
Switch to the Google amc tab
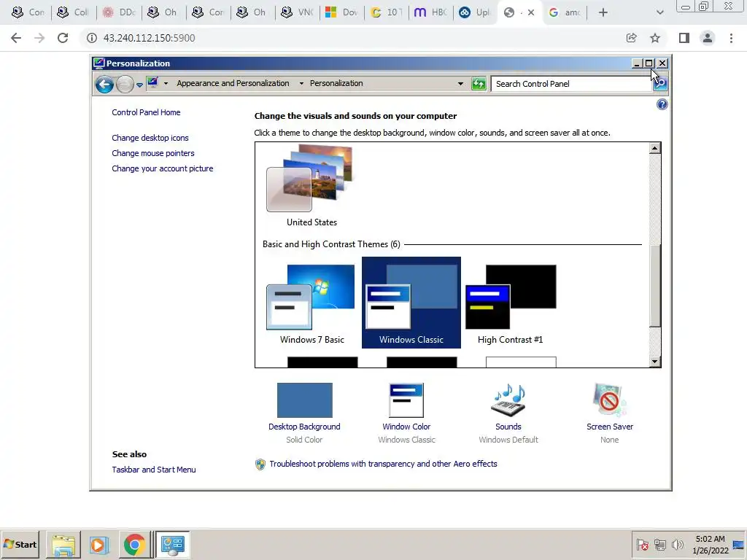565,12
